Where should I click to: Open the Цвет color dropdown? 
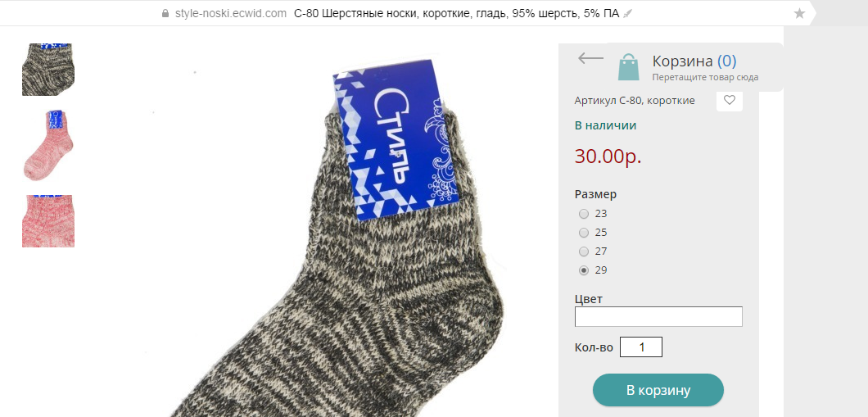coord(658,317)
